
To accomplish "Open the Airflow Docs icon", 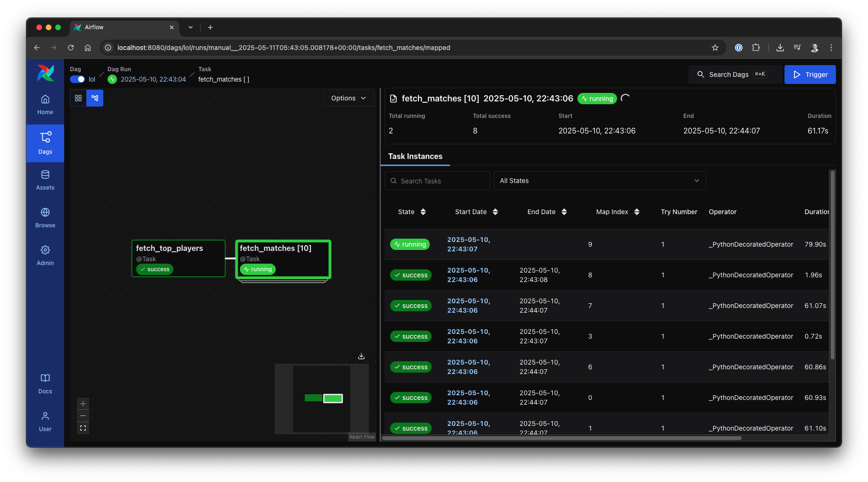I will (x=45, y=383).
